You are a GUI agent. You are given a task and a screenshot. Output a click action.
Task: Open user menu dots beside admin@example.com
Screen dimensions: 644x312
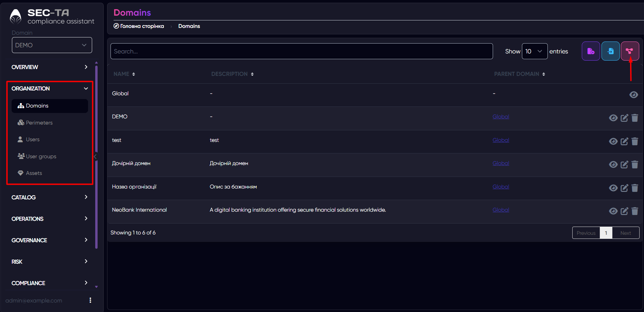pyautogui.click(x=90, y=300)
